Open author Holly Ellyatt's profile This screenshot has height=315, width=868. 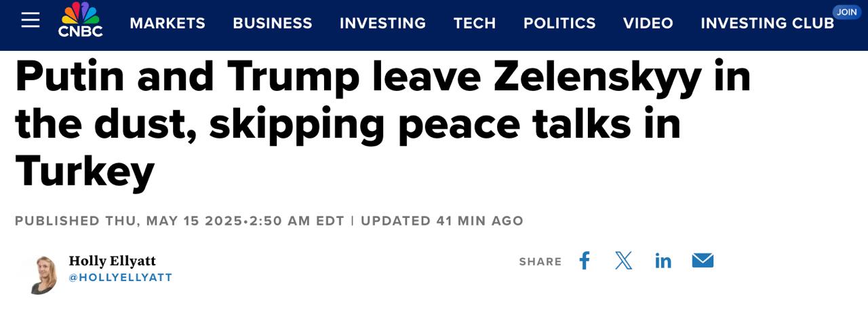[113, 261]
